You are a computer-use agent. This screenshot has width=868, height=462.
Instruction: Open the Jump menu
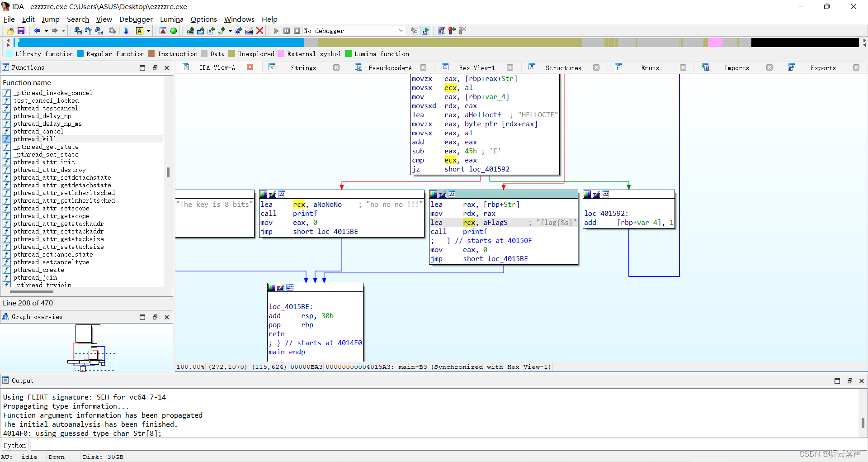pos(51,19)
